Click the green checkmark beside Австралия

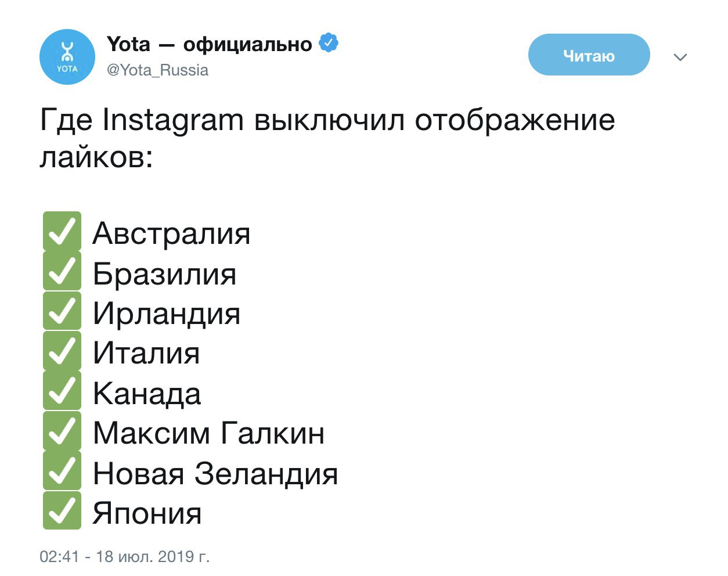pos(62,231)
